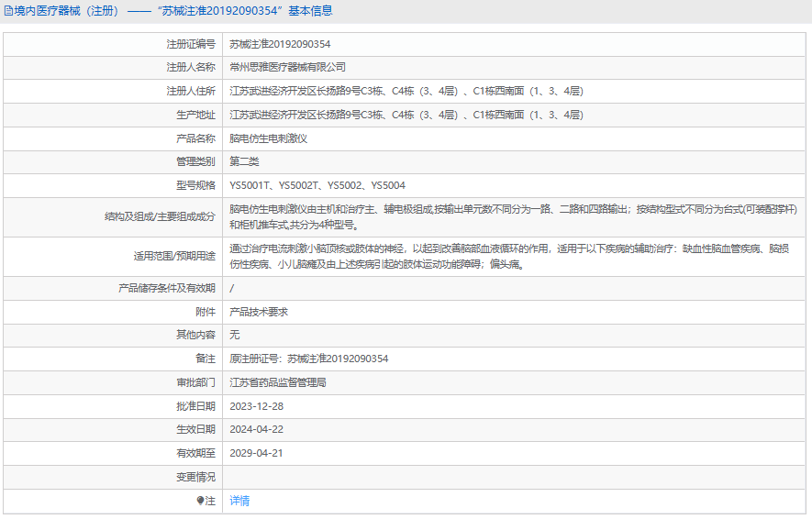Click the product name 脑电仿生电刺激仪
The image size is (812, 519).
pyautogui.click(x=268, y=138)
